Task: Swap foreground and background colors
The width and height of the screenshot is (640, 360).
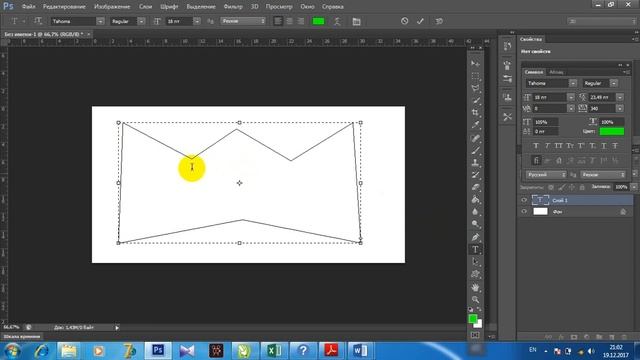Action: pos(479,309)
